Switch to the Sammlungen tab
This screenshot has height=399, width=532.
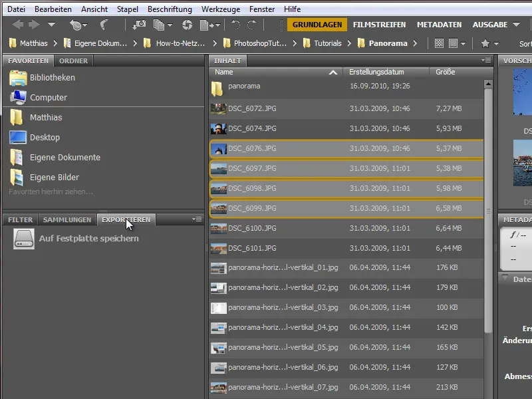[66, 219]
